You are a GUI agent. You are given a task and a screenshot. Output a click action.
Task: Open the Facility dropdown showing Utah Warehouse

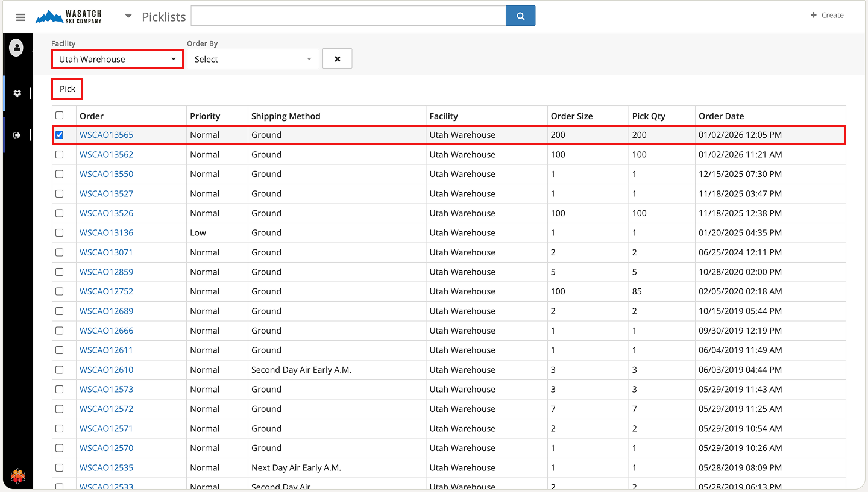[x=118, y=59]
